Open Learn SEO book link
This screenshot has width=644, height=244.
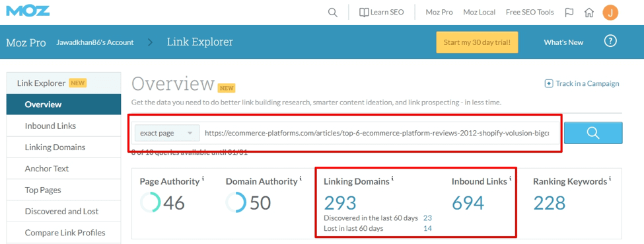point(381,13)
